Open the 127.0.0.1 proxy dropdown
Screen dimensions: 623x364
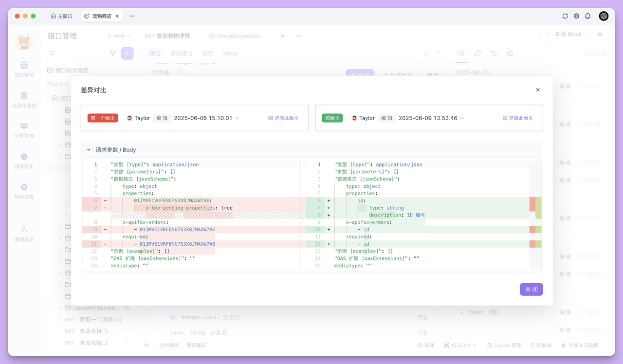click(460, 345)
